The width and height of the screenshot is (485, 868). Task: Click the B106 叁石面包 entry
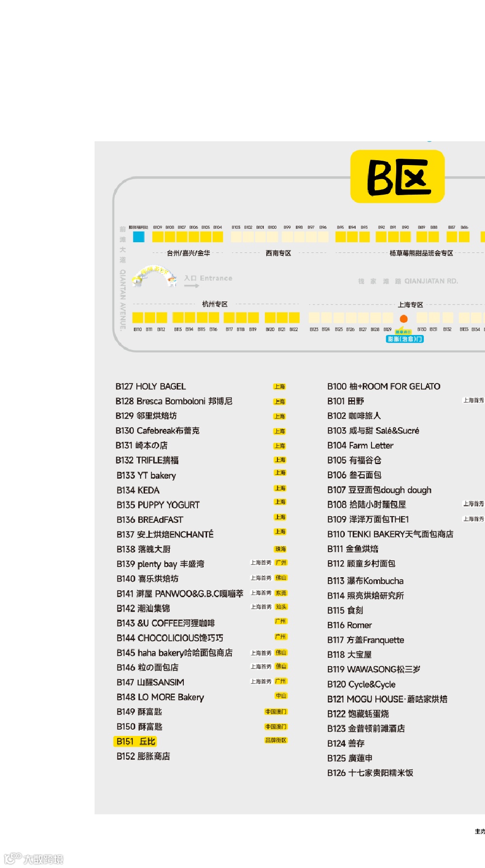tap(355, 475)
